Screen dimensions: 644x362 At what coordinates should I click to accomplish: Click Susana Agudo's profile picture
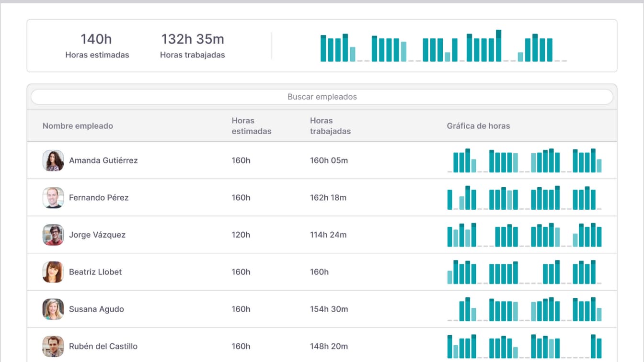[x=53, y=309]
